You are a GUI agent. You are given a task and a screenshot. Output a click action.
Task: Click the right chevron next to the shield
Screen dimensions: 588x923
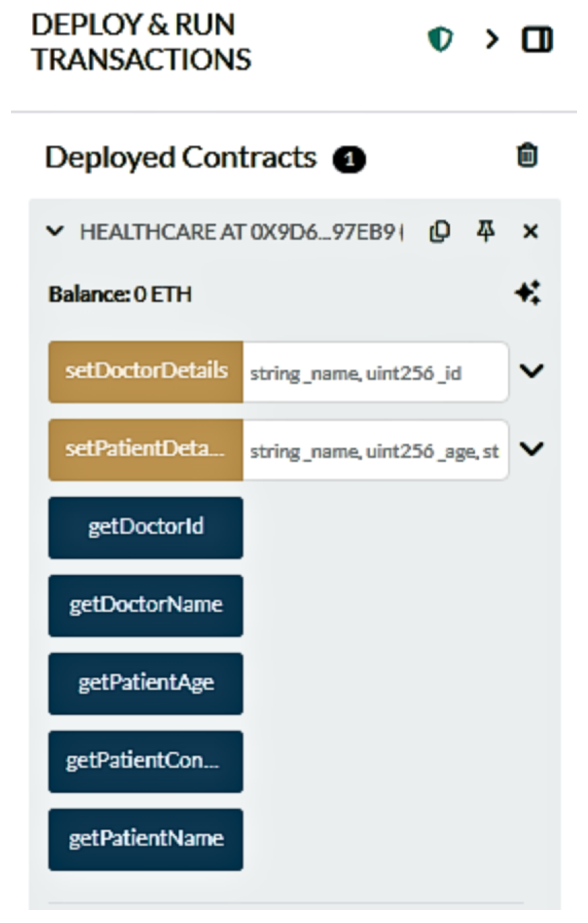pos(492,40)
